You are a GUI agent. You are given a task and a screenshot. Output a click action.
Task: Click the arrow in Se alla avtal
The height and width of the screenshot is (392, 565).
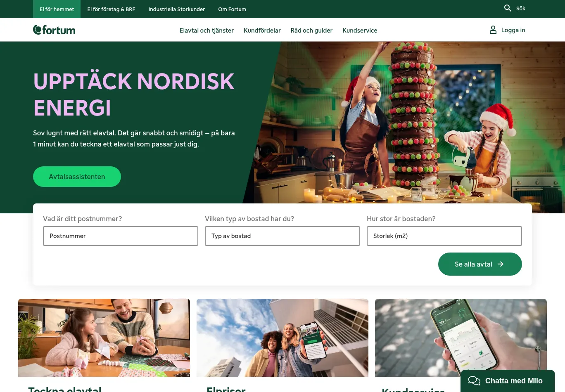click(501, 264)
